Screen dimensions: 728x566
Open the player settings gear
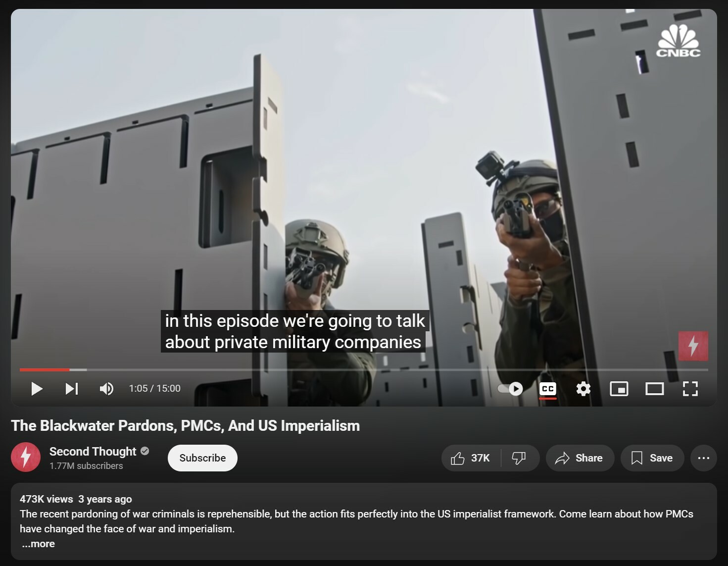tap(583, 389)
